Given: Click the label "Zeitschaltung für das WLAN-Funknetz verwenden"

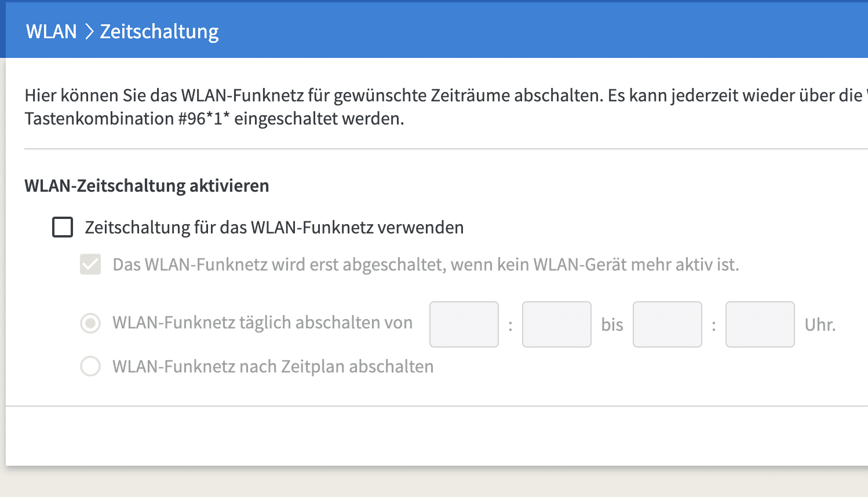Looking at the screenshot, I should (x=274, y=227).
